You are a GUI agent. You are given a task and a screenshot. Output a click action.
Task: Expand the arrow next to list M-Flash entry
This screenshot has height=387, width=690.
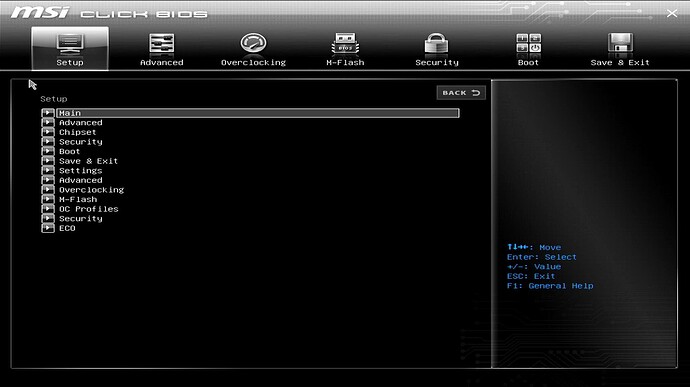(x=48, y=199)
